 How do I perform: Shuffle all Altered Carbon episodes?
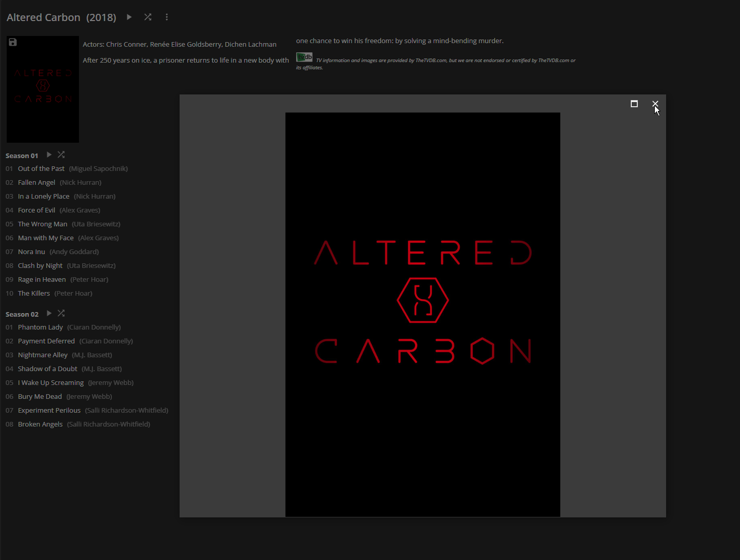tap(148, 17)
